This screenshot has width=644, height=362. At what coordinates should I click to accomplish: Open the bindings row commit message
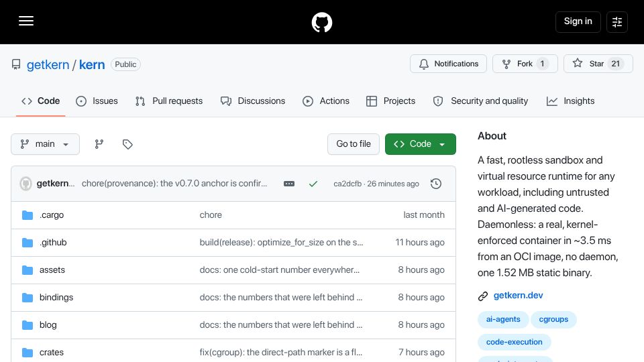pos(281,298)
